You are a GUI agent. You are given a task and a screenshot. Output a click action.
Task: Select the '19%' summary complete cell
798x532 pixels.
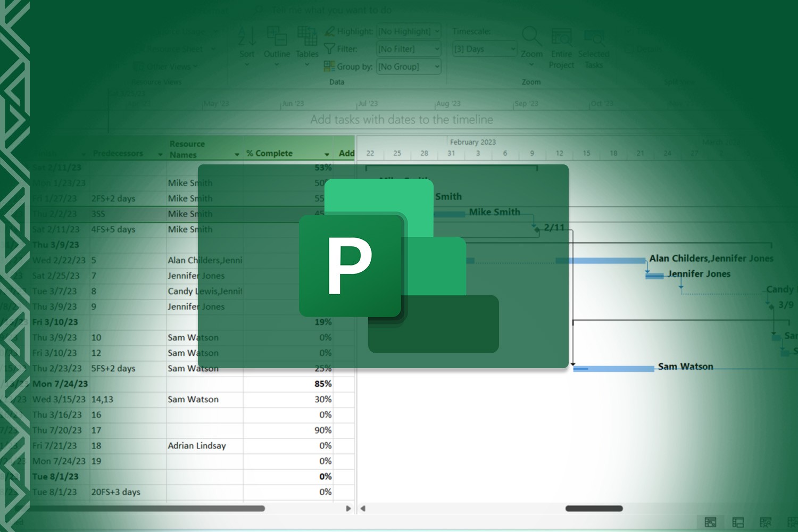(288, 322)
